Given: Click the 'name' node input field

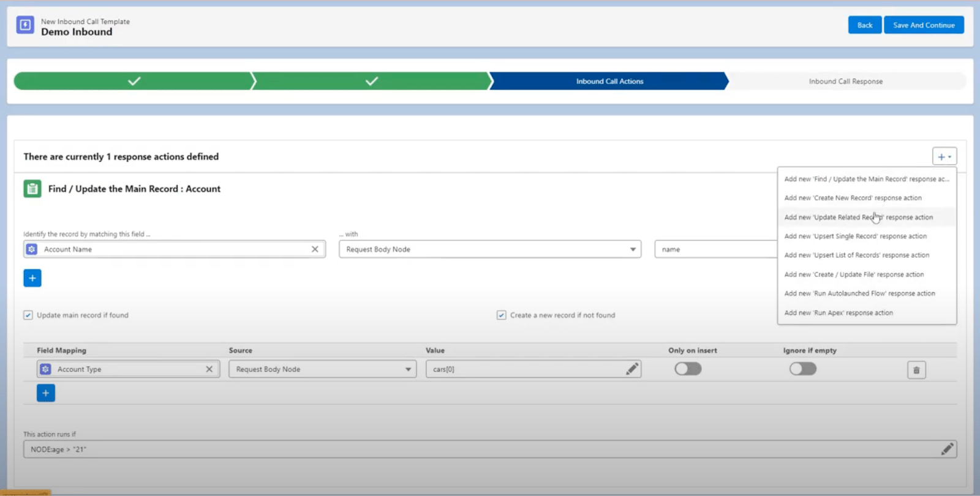Looking at the screenshot, I should (x=715, y=249).
